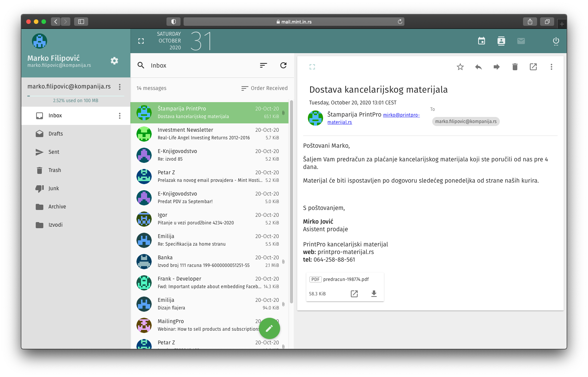This screenshot has height=377, width=588.
Task: Open the calendar from the top bar
Action: (481, 41)
